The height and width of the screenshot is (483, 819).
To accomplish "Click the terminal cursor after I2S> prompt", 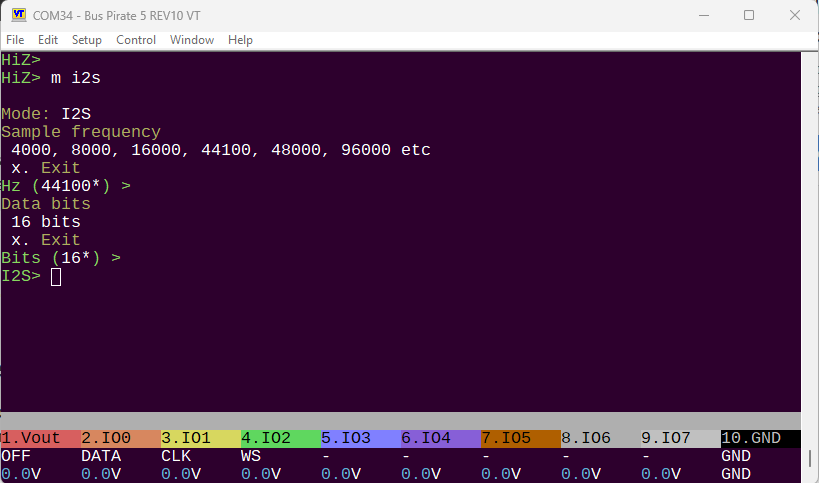I will pos(56,277).
